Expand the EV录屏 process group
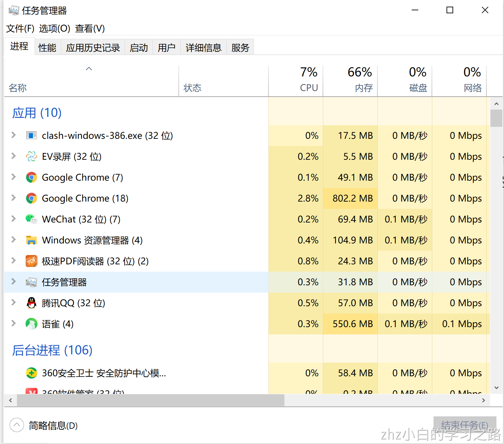Screen dimensions: 504x444 click(14, 156)
